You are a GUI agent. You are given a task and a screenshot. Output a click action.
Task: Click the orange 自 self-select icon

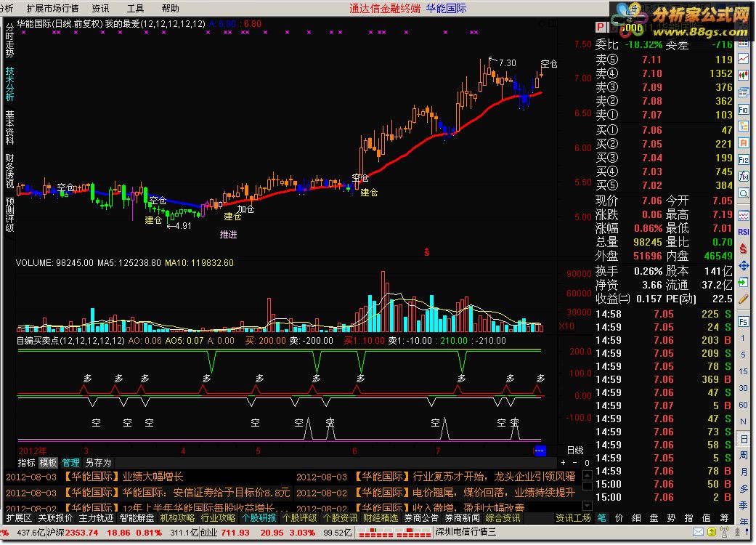point(743,143)
